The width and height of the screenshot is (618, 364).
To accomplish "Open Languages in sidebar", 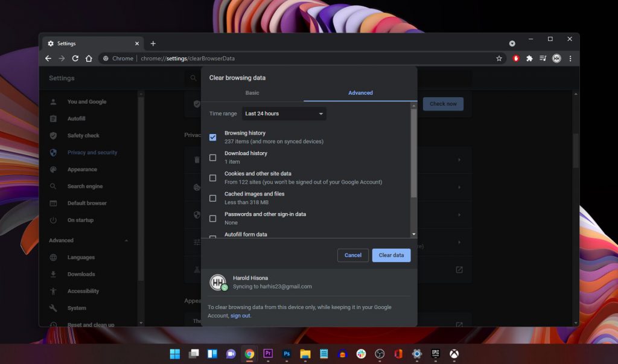I will pyautogui.click(x=81, y=258).
